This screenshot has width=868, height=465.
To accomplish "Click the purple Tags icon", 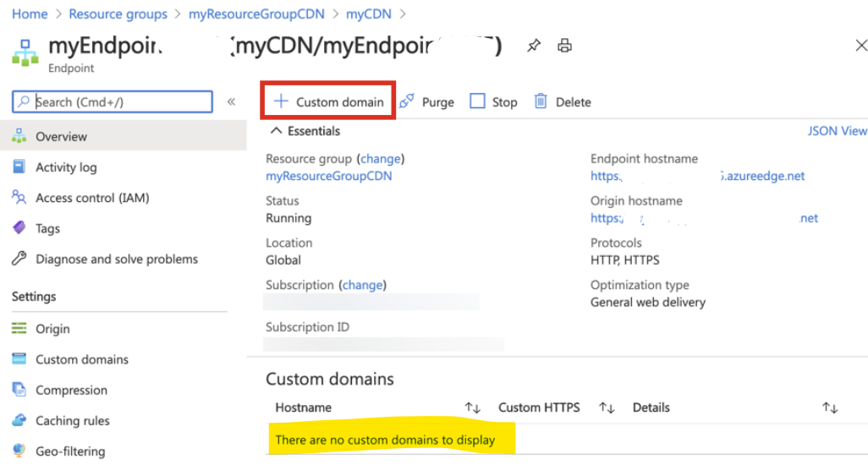I will pos(19,227).
